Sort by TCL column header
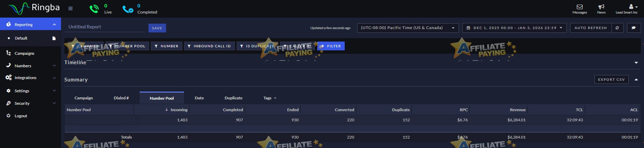The image size is (644, 148). click(556, 109)
